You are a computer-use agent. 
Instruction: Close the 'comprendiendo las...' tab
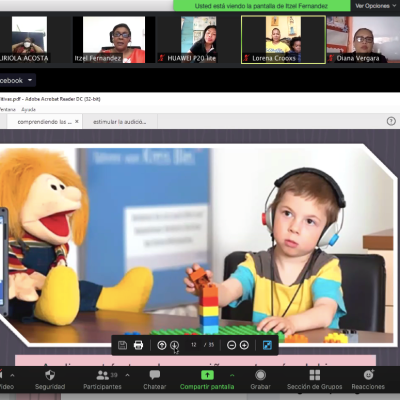(x=77, y=122)
